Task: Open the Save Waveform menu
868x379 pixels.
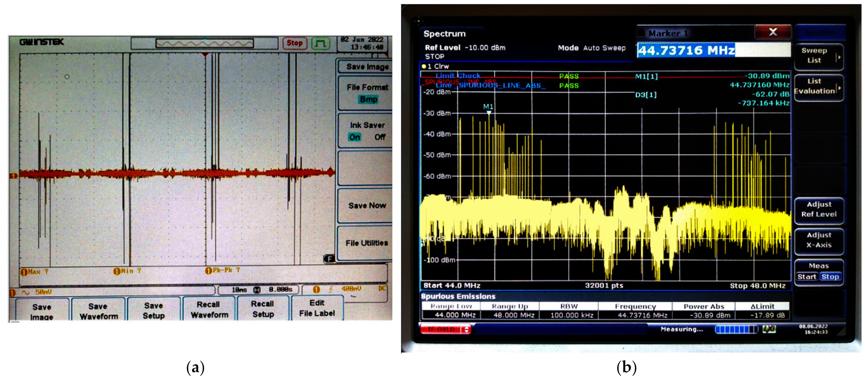Action: click(x=98, y=311)
